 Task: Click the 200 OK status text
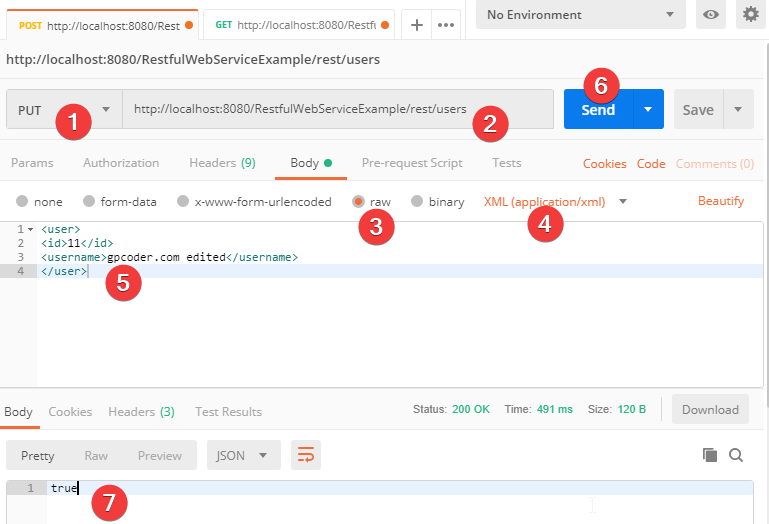pyautogui.click(x=471, y=409)
